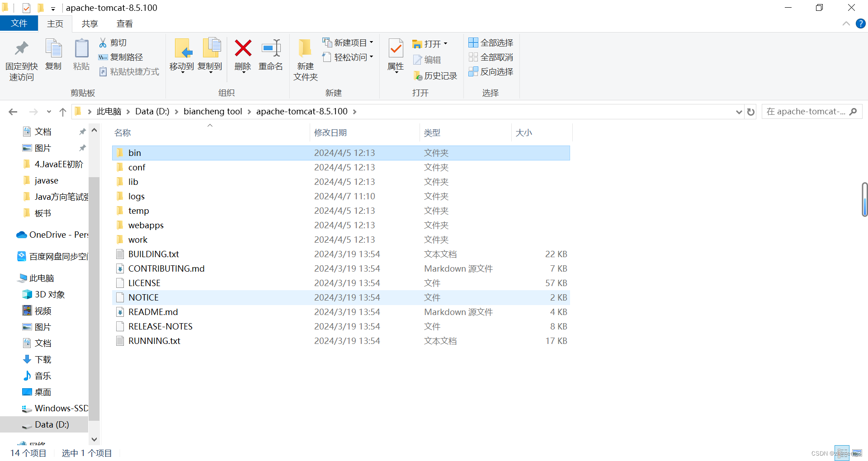Go back with the navigation arrow
Screen dimensions: 868x461
13,112
